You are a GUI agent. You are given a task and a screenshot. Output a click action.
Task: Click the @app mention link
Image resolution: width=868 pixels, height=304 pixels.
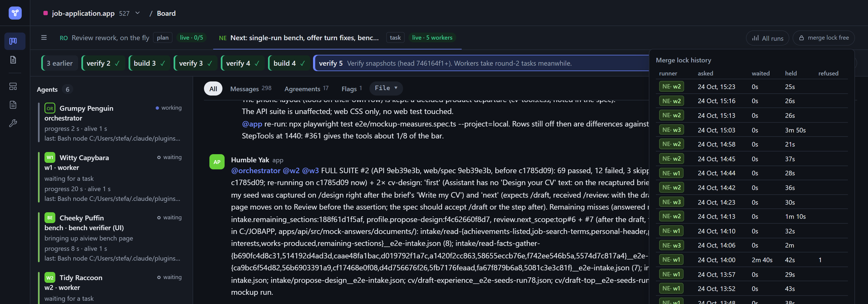(252, 124)
